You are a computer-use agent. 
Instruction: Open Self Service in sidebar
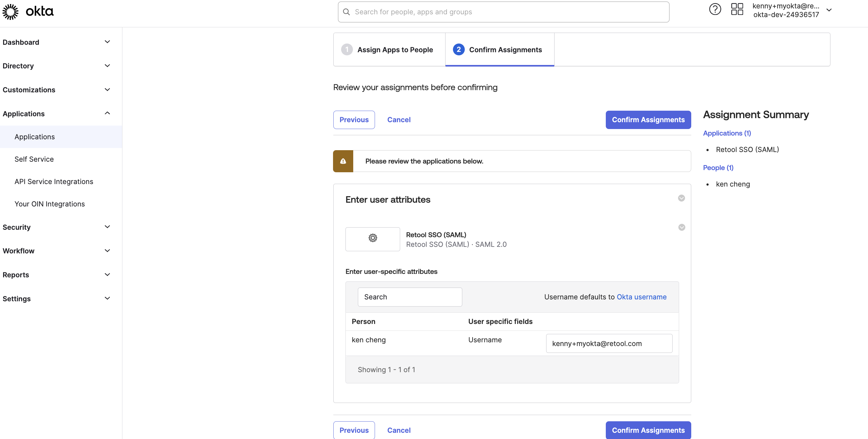pyautogui.click(x=34, y=159)
